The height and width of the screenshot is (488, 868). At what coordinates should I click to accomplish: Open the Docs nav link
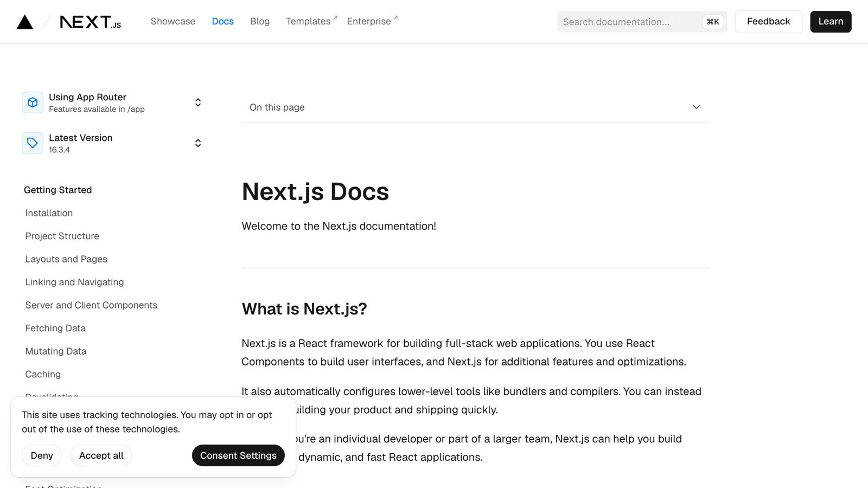[x=222, y=21]
